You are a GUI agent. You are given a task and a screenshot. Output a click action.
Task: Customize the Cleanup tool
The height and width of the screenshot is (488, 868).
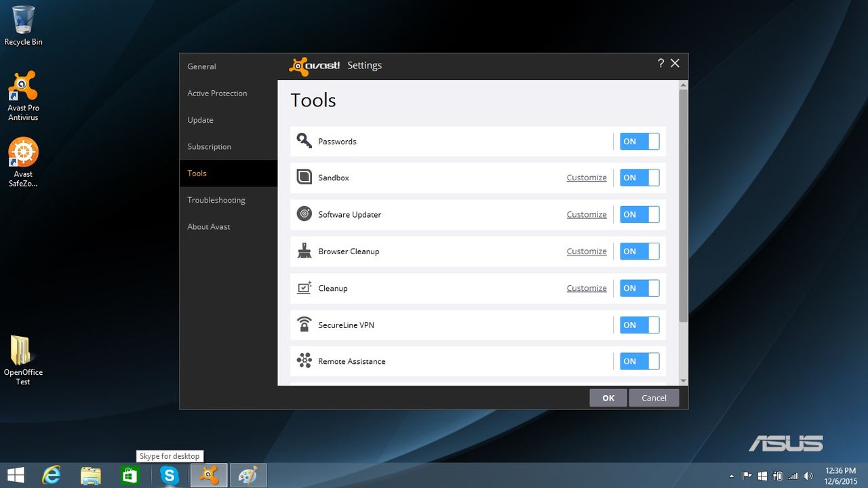587,288
